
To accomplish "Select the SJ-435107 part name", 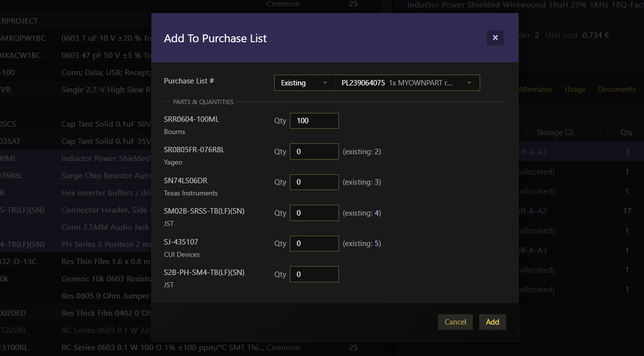I will tap(181, 242).
